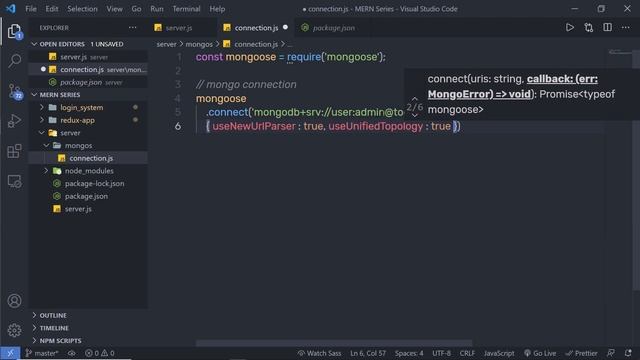Click Ln 6, Col 57 go-to-line
Viewport: 640px width, 360px height.
pos(368,353)
